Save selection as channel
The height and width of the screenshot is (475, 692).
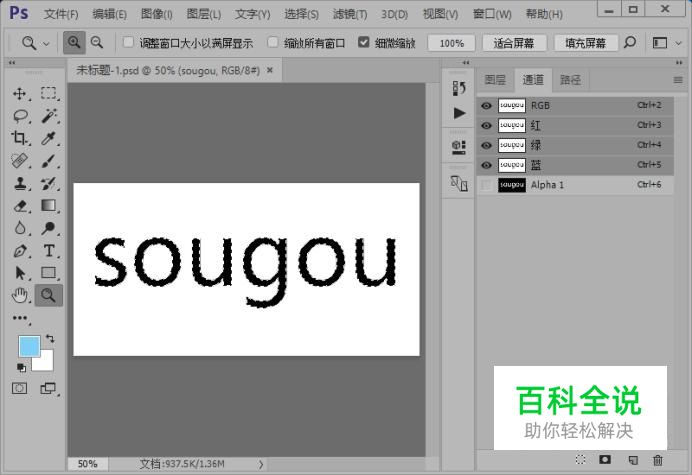pyautogui.click(x=605, y=460)
